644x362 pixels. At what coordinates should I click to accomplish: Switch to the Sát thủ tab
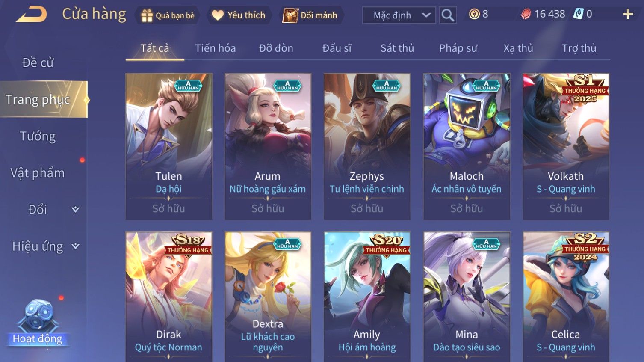(x=397, y=48)
